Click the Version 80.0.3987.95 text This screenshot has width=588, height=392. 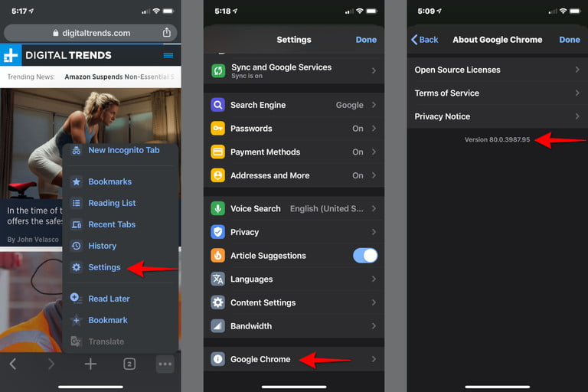coord(497,139)
